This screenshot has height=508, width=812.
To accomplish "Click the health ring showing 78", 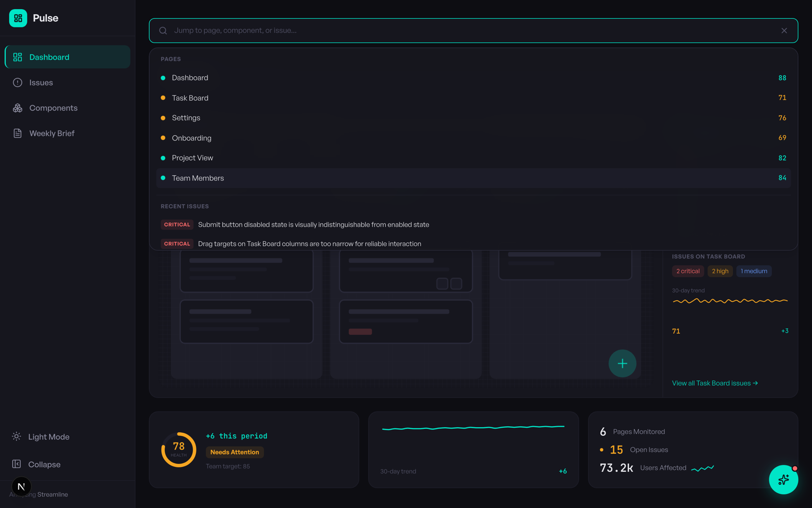I will [178, 449].
